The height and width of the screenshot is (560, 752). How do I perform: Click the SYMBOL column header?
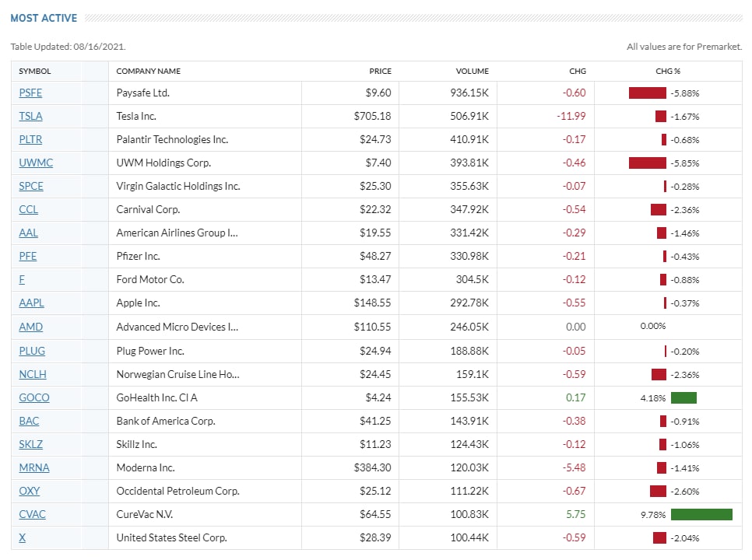34,72
